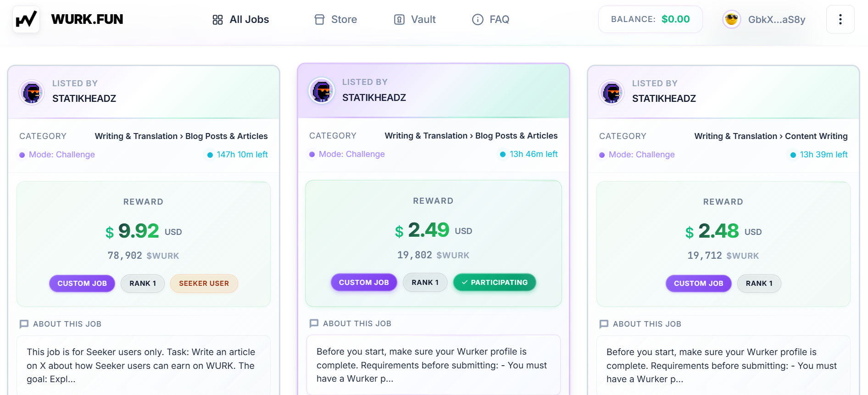Click the FAQ info circle icon
The width and height of the screenshot is (868, 395).
click(x=478, y=20)
